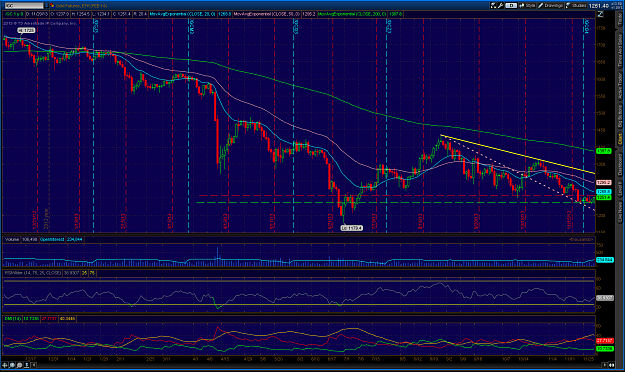This screenshot has height=372, width=625.
Task: Click the maximize chart cell icon
Action: click(600, 14)
